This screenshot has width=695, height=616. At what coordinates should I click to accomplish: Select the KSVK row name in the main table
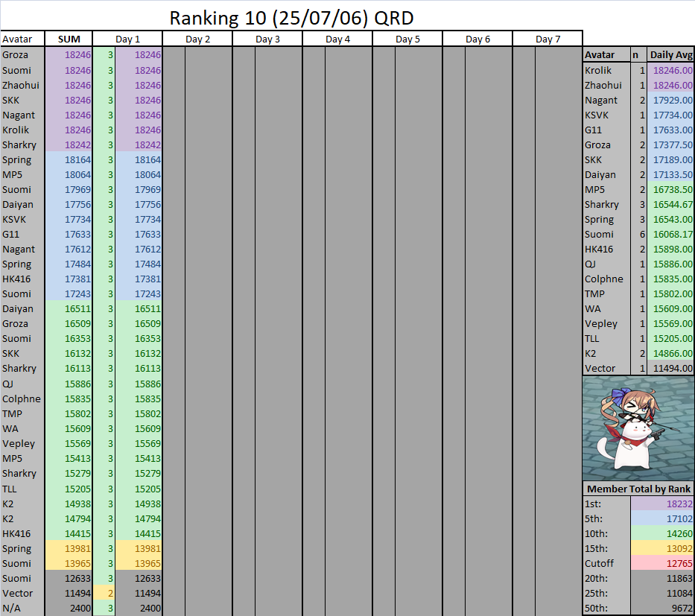[x=22, y=220]
